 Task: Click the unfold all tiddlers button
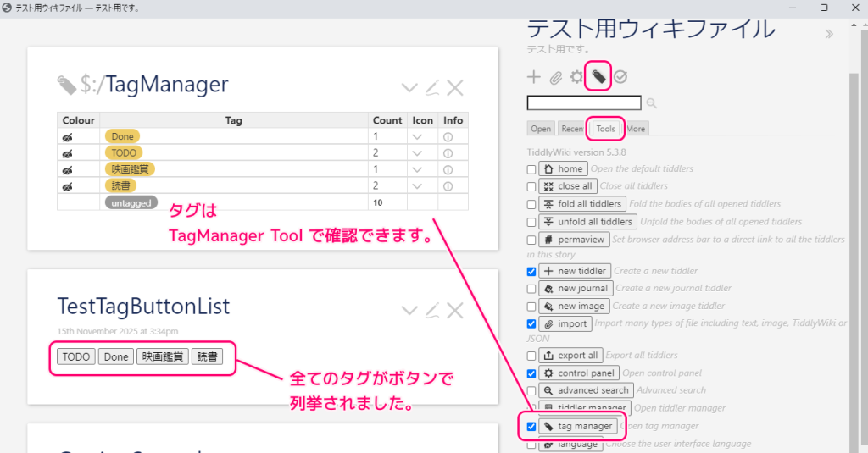pyautogui.click(x=588, y=222)
